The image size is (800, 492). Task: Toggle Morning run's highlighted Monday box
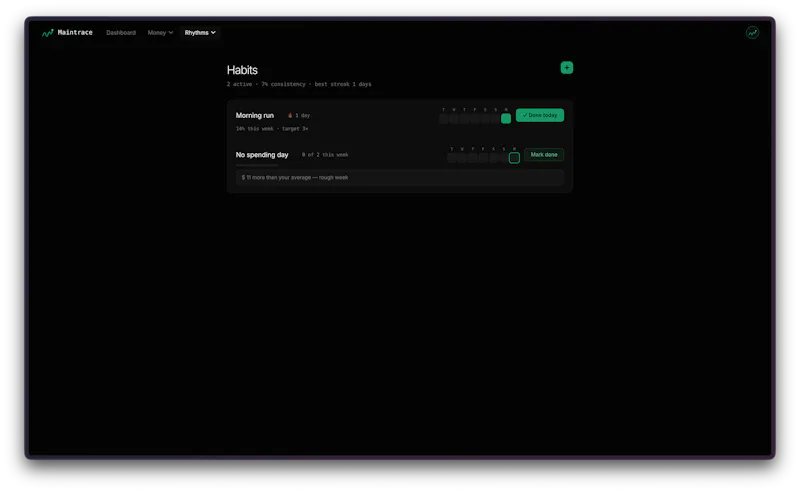point(506,118)
